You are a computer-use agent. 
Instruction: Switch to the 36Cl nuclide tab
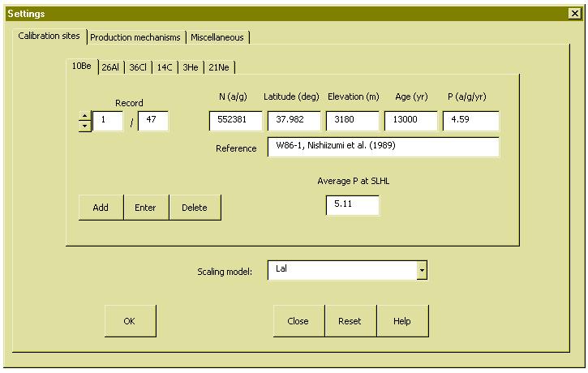pos(138,67)
